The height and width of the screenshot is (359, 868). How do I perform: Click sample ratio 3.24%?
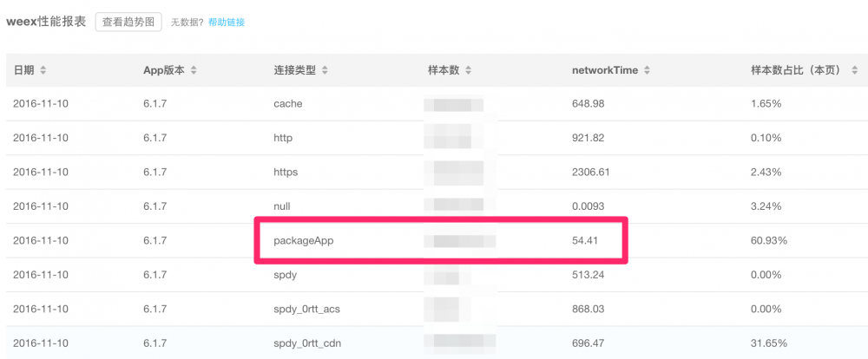[766, 206]
